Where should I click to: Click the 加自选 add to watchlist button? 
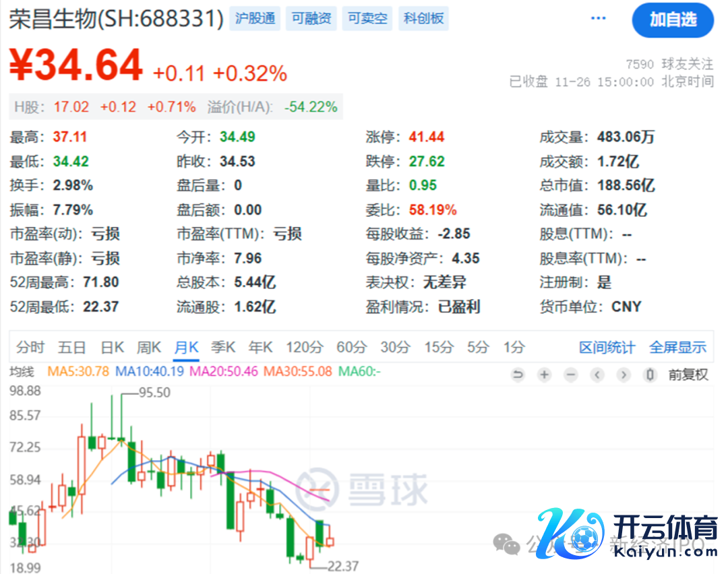point(672,20)
